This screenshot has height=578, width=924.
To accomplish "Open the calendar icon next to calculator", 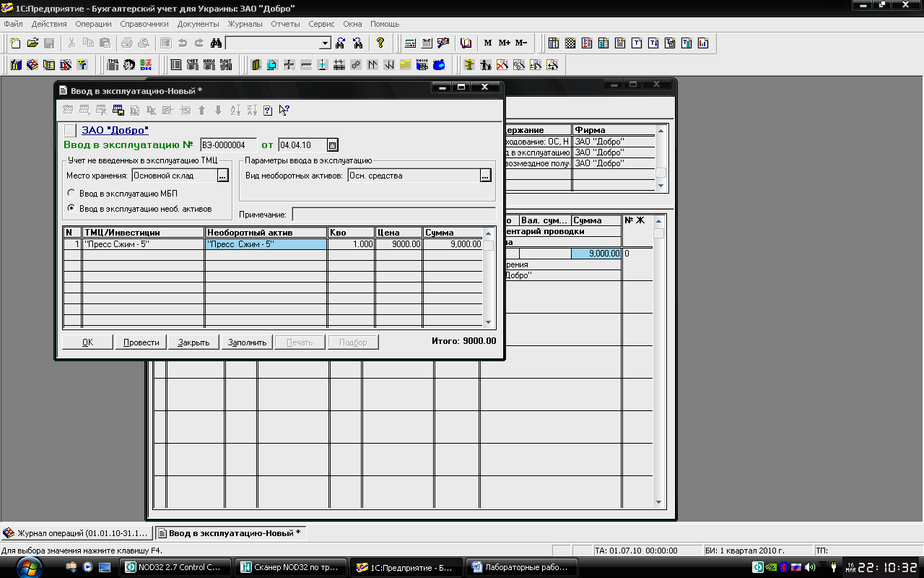I will tap(427, 43).
